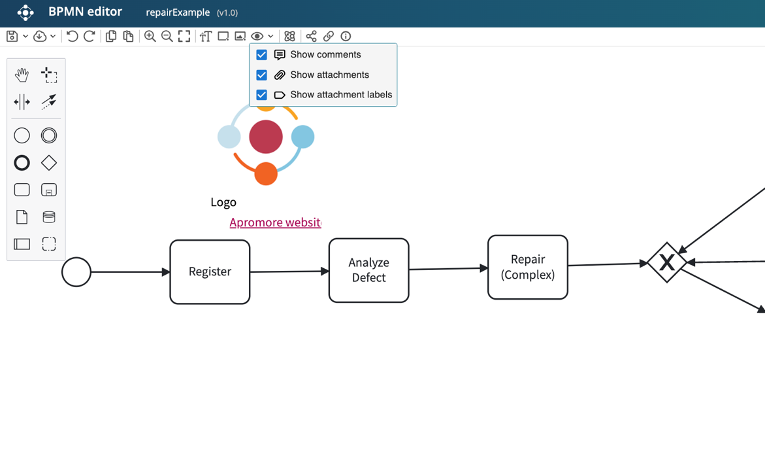Select the X exclusive gateway on canvas
Screen dimensions: 766x454
point(665,263)
